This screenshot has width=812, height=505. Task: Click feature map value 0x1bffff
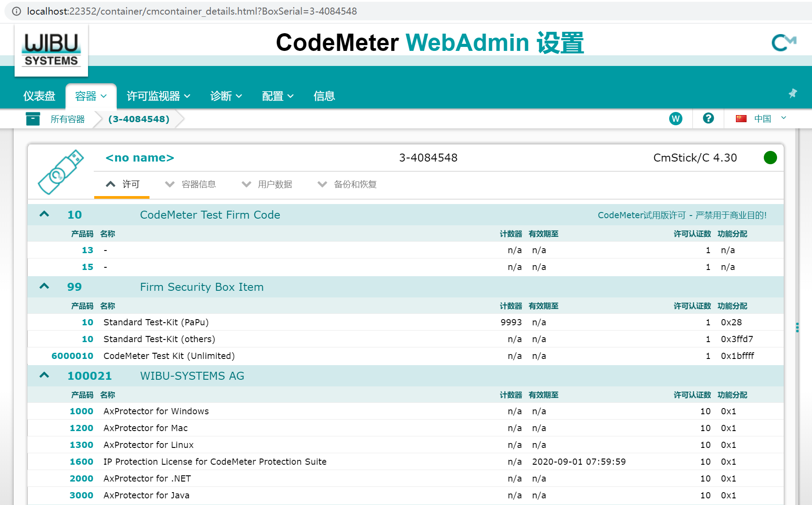[737, 356]
